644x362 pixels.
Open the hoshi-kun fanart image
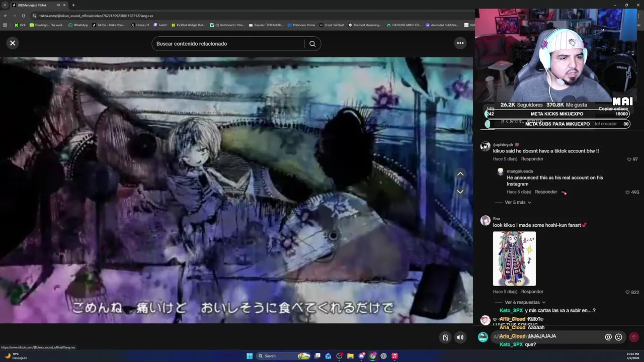click(x=514, y=258)
